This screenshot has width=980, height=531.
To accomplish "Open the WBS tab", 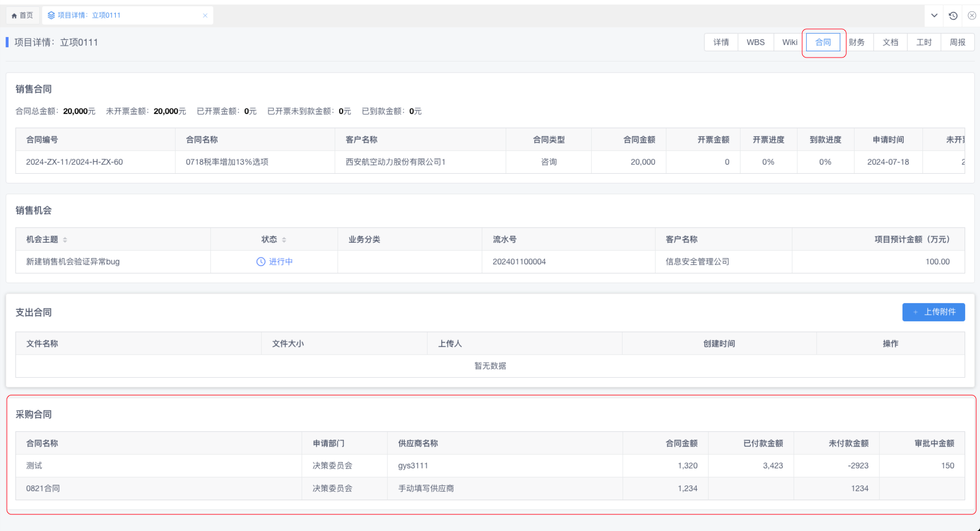I will (x=755, y=42).
